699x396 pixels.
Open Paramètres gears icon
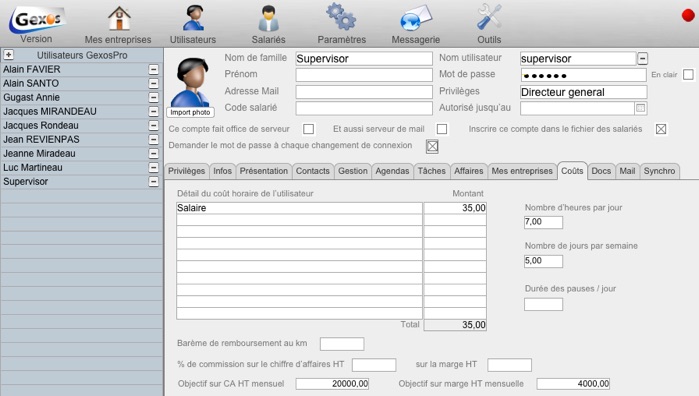coord(341,17)
